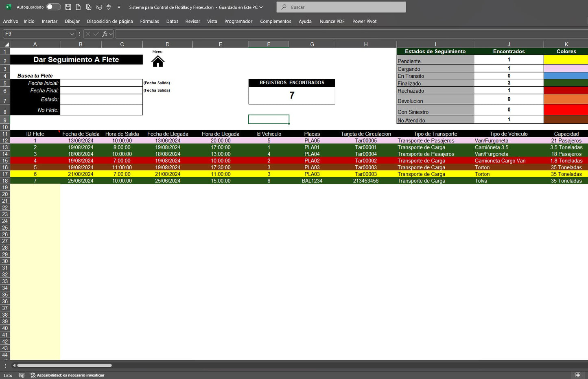Open the Archivo menu
The image size is (588, 379).
coord(11,21)
